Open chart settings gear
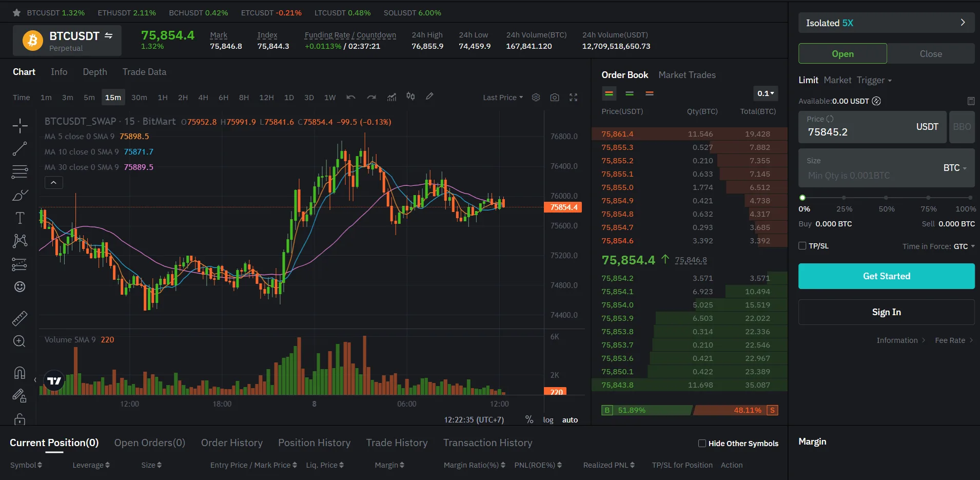Viewport: 980px width, 480px height. tap(536, 97)
